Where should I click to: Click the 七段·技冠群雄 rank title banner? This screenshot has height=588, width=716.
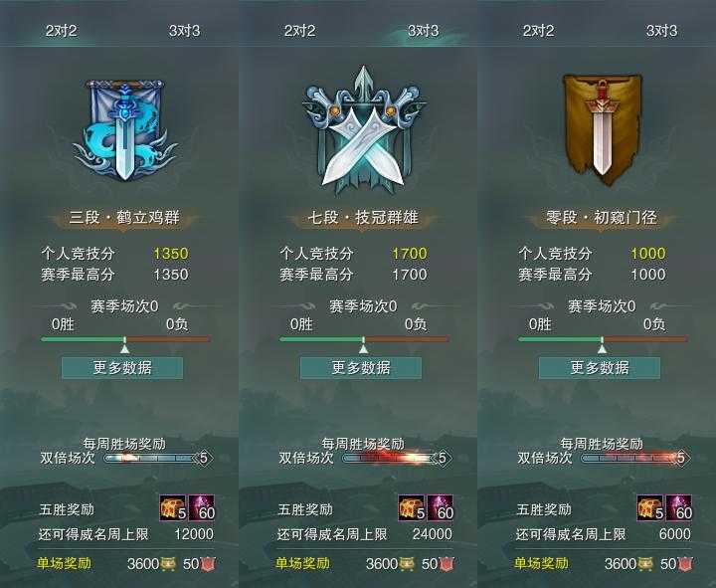pos(364,218)
